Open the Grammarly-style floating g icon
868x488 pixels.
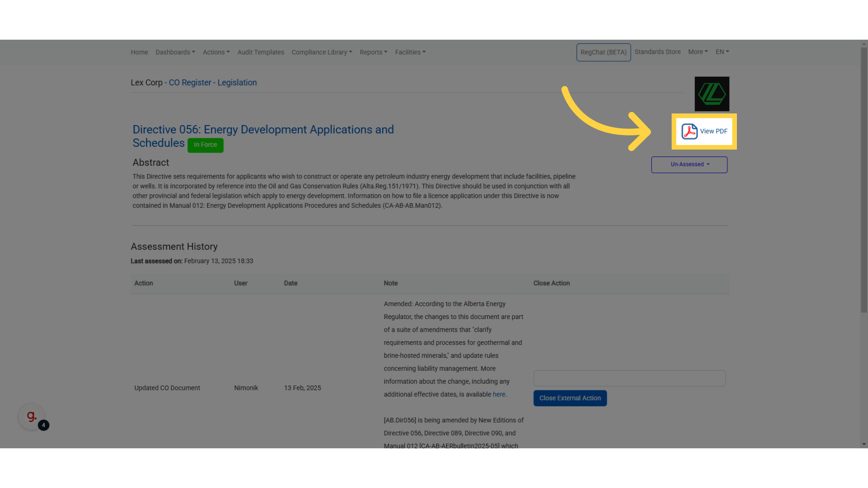click(31, 416)
